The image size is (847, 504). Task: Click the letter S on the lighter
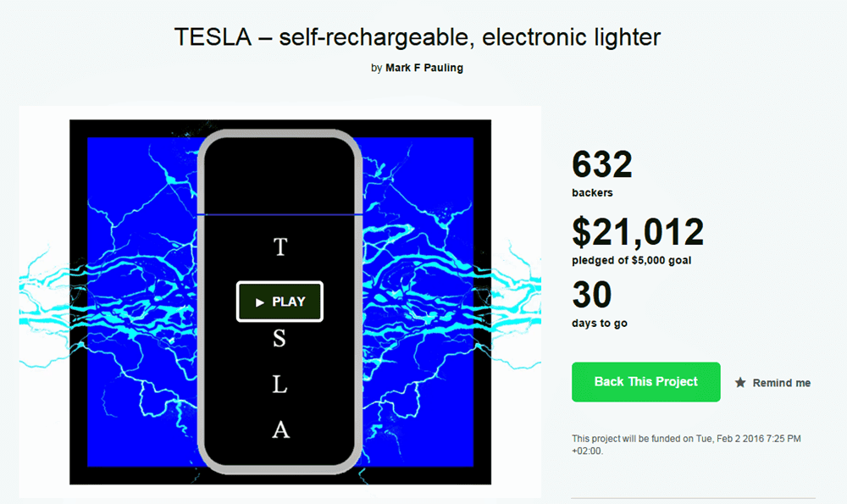coord(280,339)
